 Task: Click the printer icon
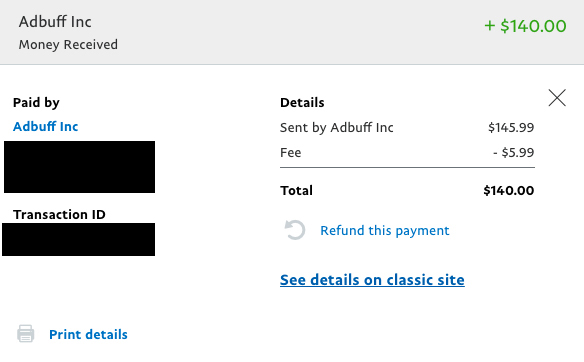coord(25,333)
